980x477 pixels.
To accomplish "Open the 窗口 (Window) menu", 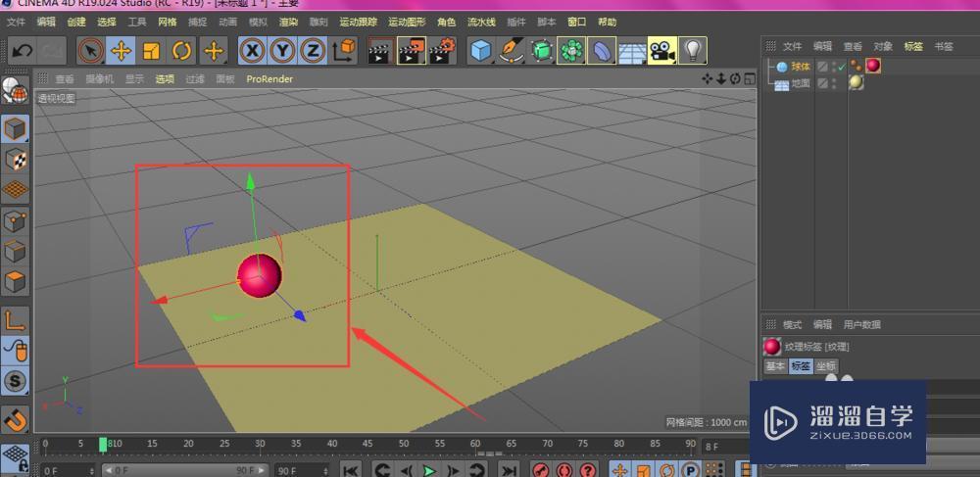I will [x=577, y=22].
